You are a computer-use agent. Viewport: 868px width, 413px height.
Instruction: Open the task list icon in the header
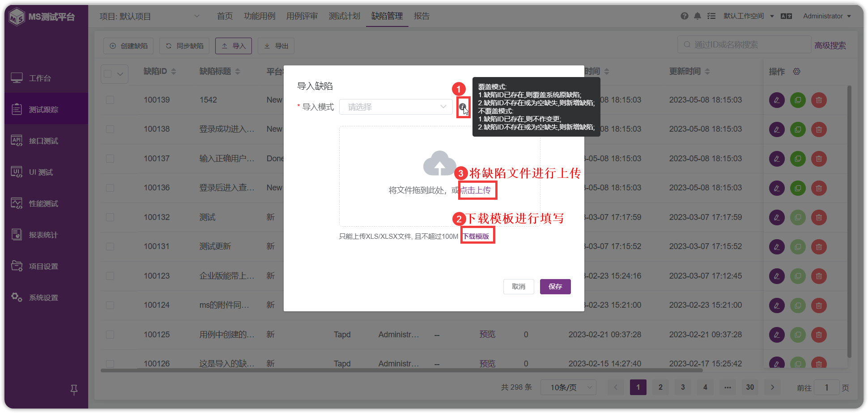tap(711, 16)
